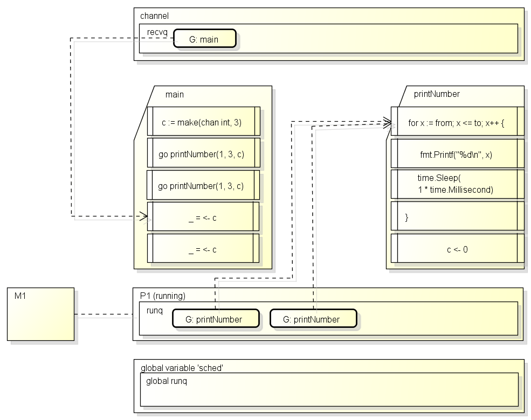Select the 'fmt.Printf("%d\n", x)' block
This screenshot has height=420, width=531.
458,153
